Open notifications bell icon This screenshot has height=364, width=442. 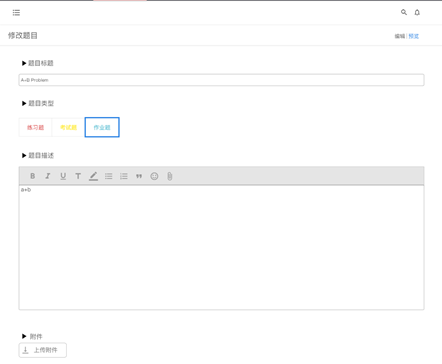pyautogui.click(x=417, y=13)
